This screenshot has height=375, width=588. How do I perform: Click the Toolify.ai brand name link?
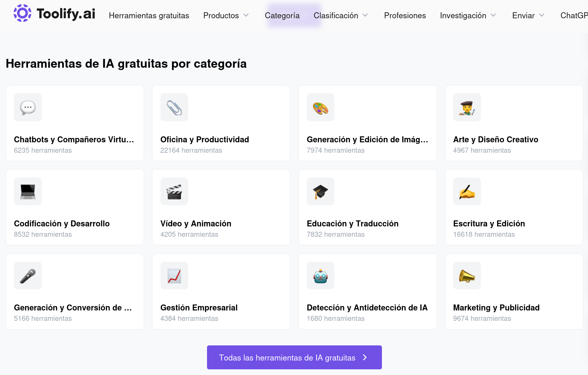click(x=66, y=14)
